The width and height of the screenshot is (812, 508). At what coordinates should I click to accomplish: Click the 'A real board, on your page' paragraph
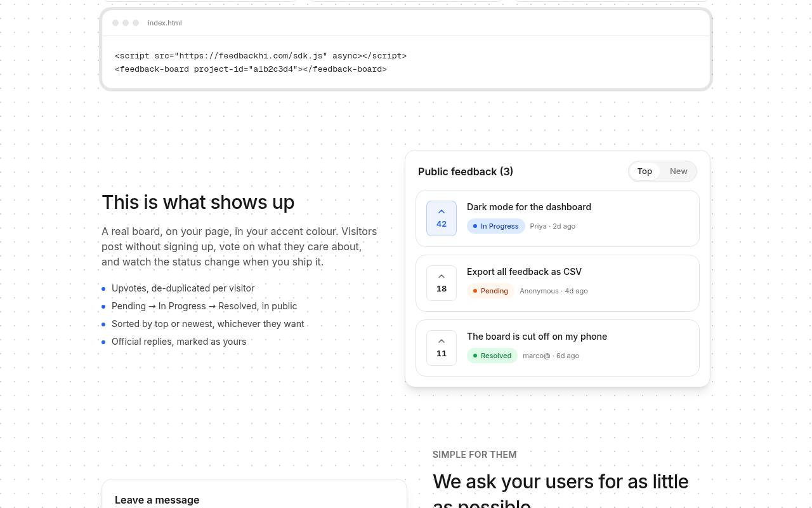(x=239, y=247)
